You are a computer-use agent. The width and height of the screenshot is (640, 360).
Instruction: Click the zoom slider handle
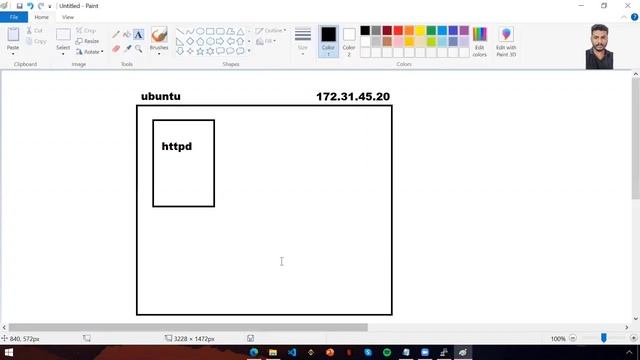coord(604,338)
